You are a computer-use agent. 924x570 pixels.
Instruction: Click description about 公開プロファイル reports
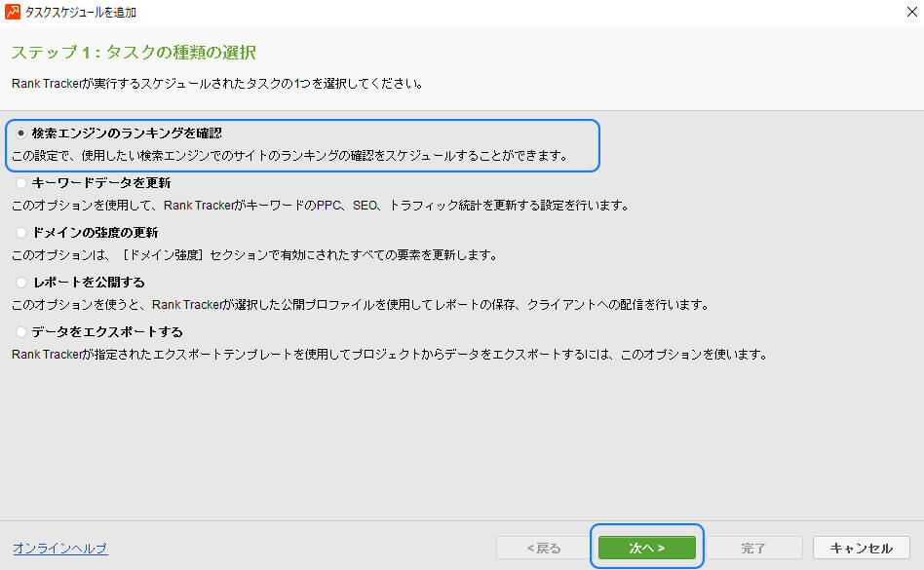pyautogui.click(x=362, y=304)
